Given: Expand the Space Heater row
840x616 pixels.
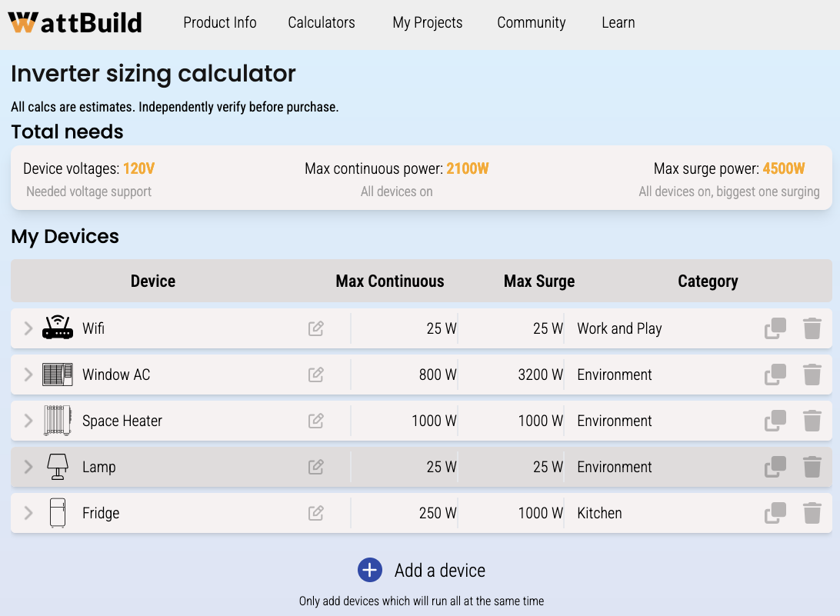Looking at the screenshot, I should [x=28, y=421].
